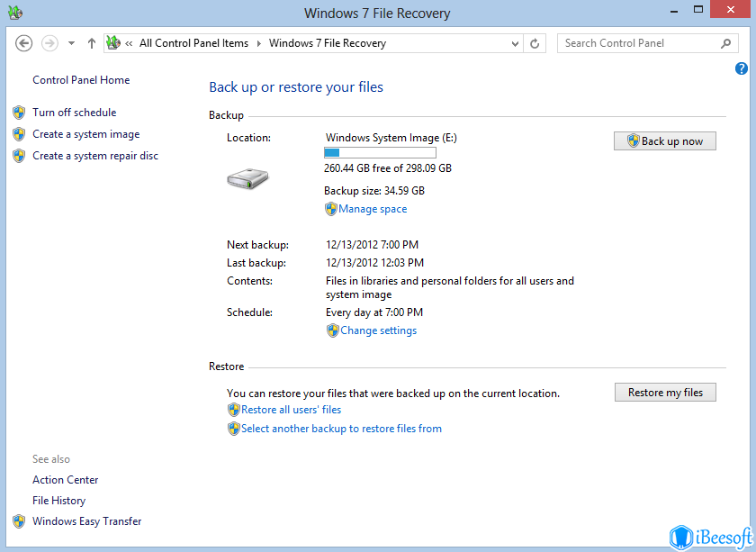Click the refresh icon beside the address bar
The image size is (756, 552).
click(x=535, y=42)
